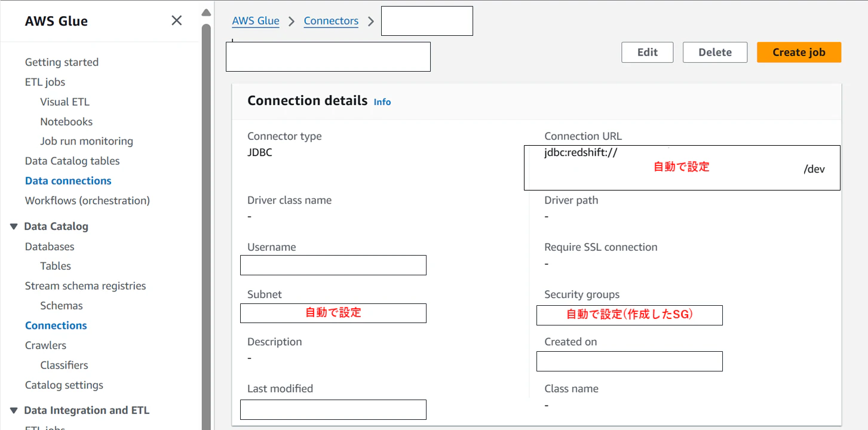
Task: Open Visual ETL
Action: (x=65, y=102)
